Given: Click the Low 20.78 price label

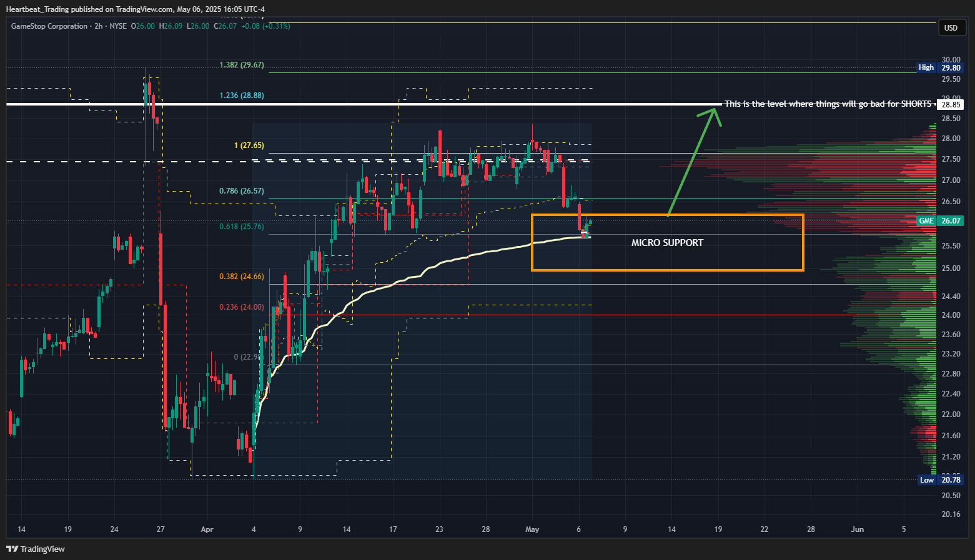Looking at the screenshot, I should 940,479.
